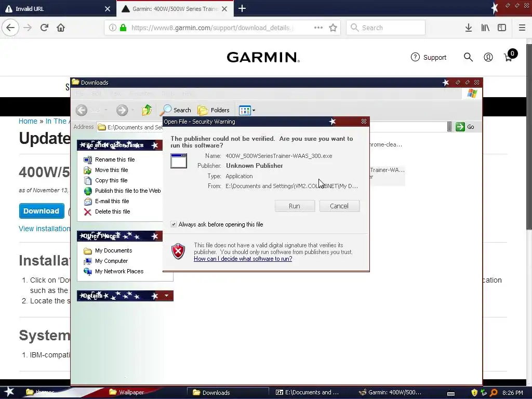Click Copy this file task
Image resolution: width=532 pixels, height=399 pixels.
click(x=111, y=180)
